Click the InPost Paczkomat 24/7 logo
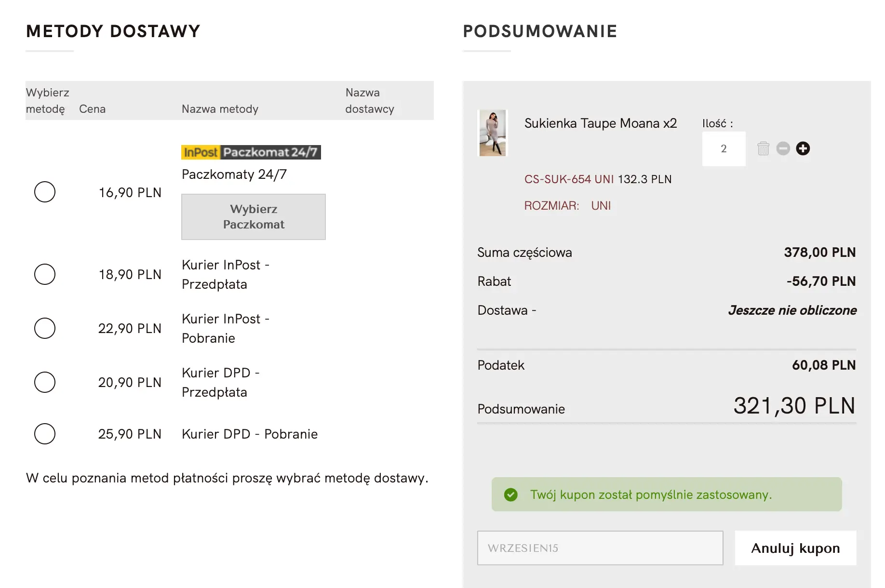The height and width of the screenshot is (588, 885). (251, 152)
